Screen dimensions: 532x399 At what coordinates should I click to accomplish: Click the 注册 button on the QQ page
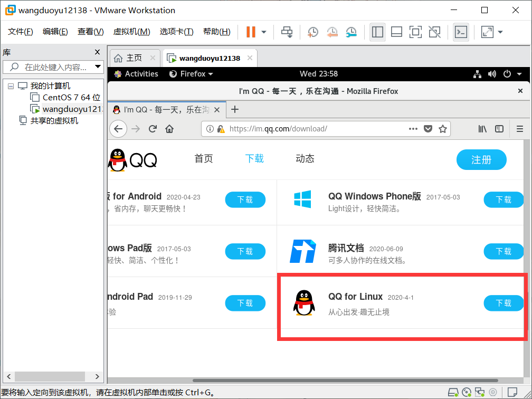click(x=481, y=159)
